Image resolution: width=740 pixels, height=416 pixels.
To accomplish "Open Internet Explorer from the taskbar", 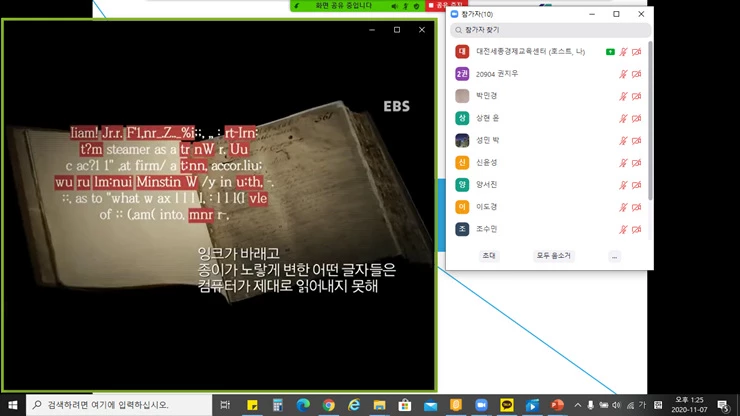I will (x=354, y=405).
